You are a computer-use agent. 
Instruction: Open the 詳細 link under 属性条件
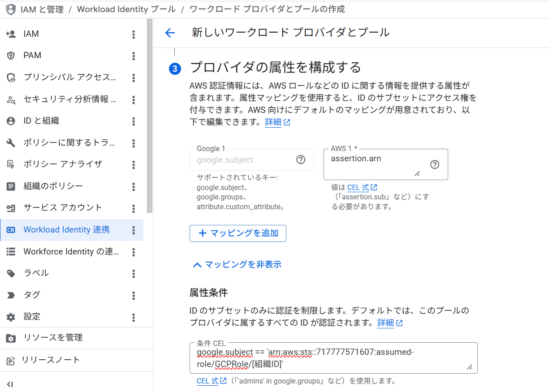pos(390,323)
